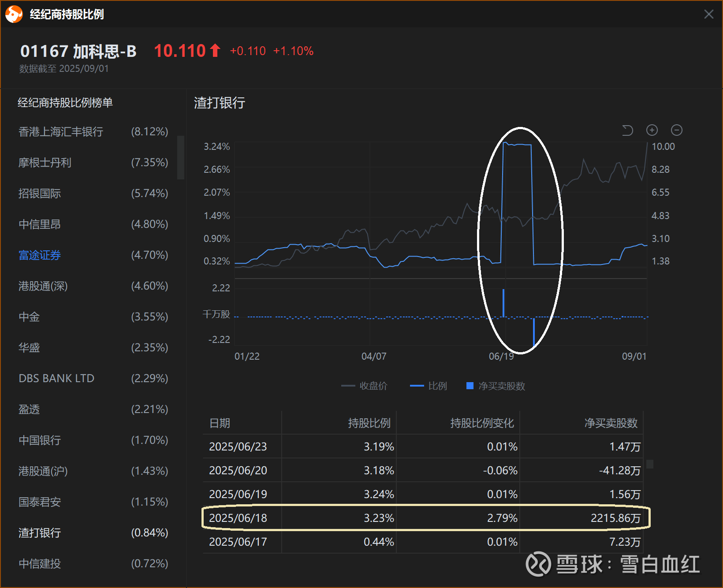
Task: Click the chart reset (undo) icon
Action: coord(627,130)
